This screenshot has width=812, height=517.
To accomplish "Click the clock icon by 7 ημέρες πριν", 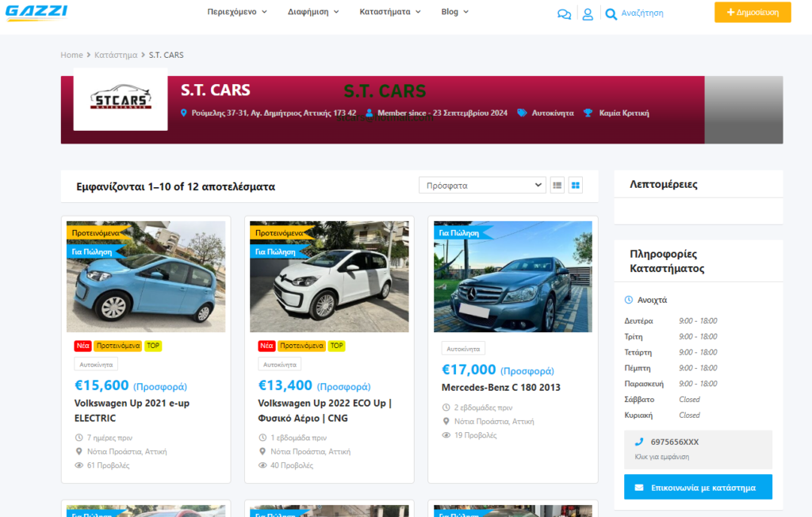I will (79, 438).
